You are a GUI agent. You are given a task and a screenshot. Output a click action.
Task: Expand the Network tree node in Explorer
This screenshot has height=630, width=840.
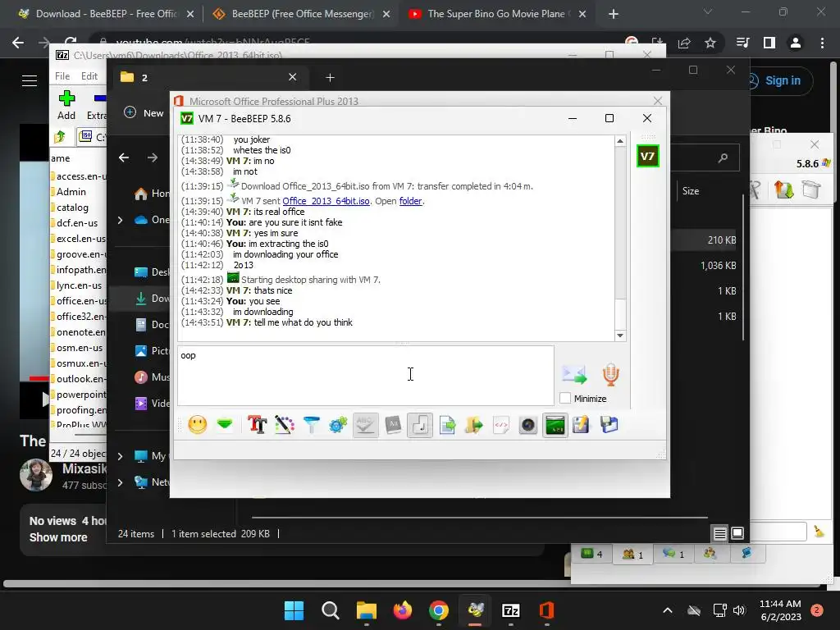(120, 482)
